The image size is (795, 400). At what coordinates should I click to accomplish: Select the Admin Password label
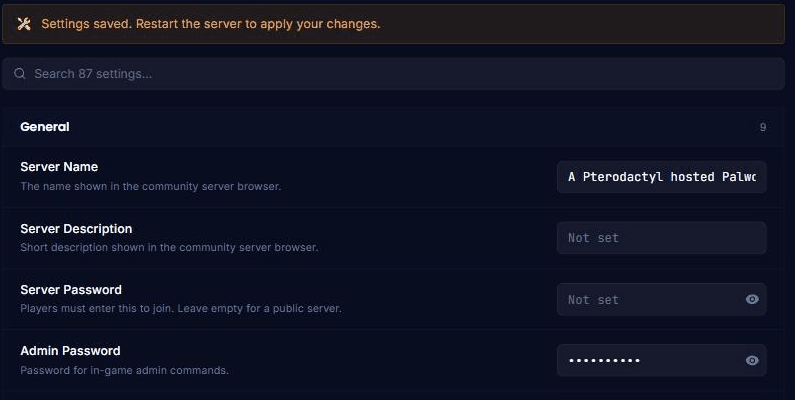(x=70, y=351)
